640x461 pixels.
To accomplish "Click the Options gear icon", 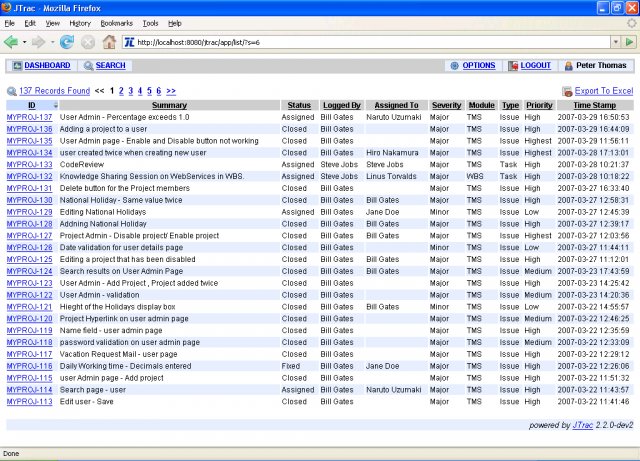I will coord(454,66).
